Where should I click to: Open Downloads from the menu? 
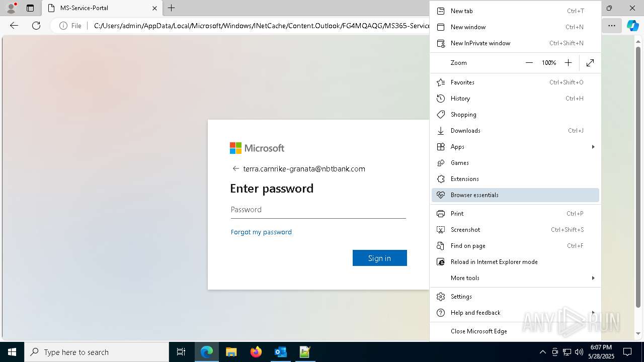[515, 131]
